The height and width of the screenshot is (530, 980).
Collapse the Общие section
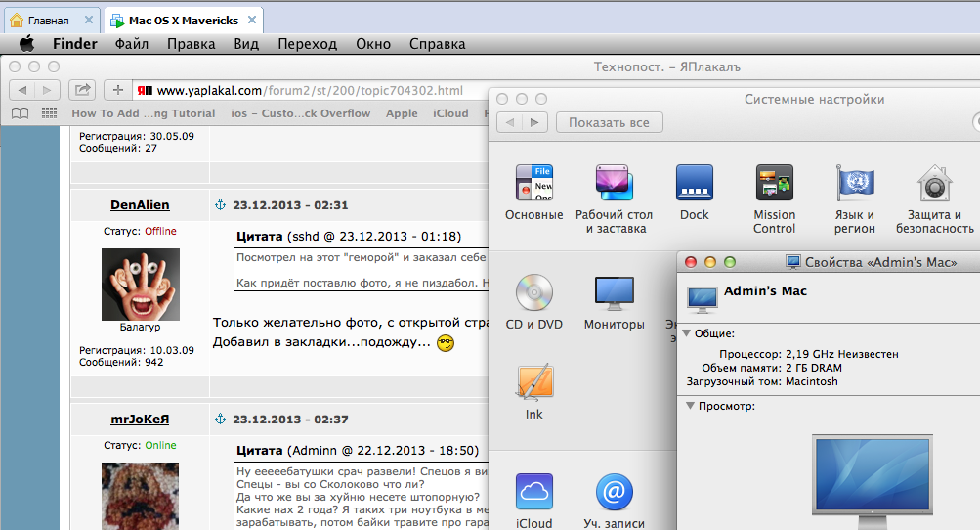(x=687, y=333)
